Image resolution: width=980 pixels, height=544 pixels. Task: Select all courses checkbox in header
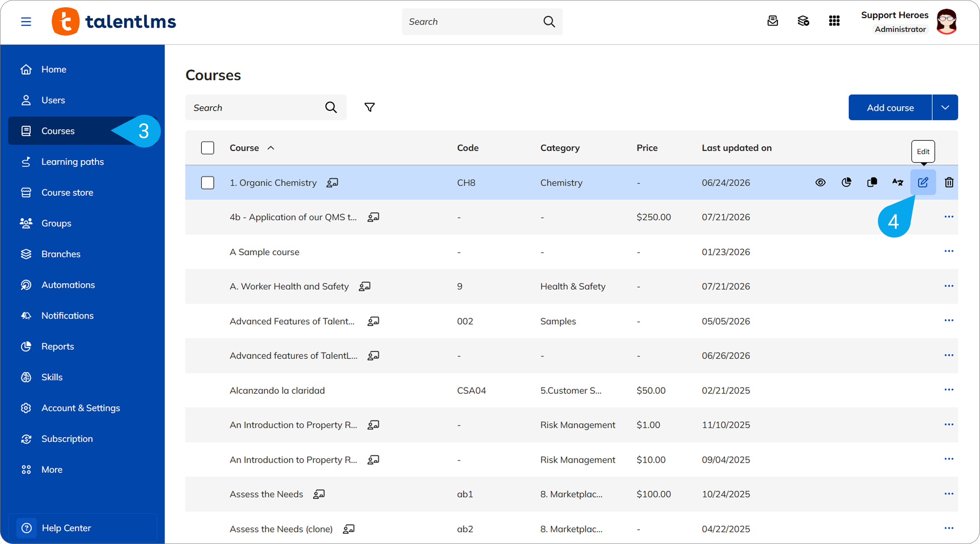[x=208, y=148]
